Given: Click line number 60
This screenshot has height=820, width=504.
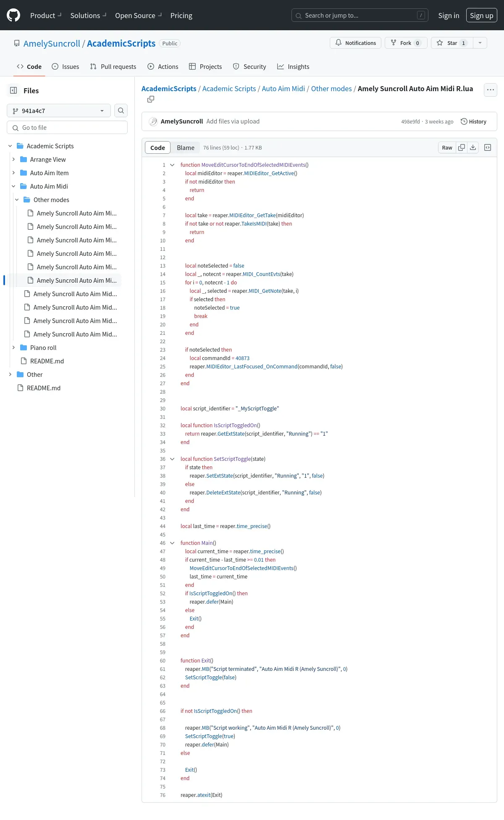Looking at the screenshot, I should pos(163,660).
